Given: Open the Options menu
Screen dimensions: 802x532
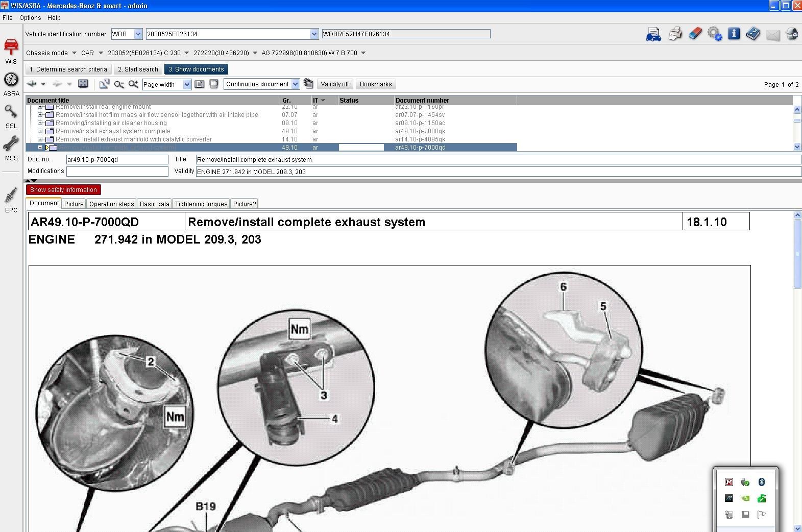Looking at the screenshot, I should click(x=30, y=18).
